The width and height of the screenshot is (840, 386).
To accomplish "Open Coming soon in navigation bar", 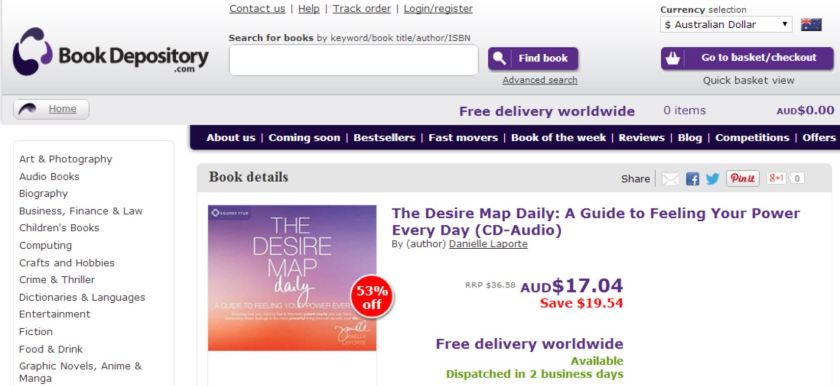I will click(304, 138).
